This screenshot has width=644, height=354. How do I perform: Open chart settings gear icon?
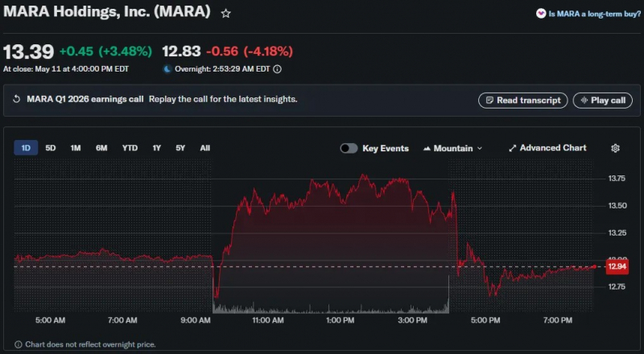tap(615, 148)
